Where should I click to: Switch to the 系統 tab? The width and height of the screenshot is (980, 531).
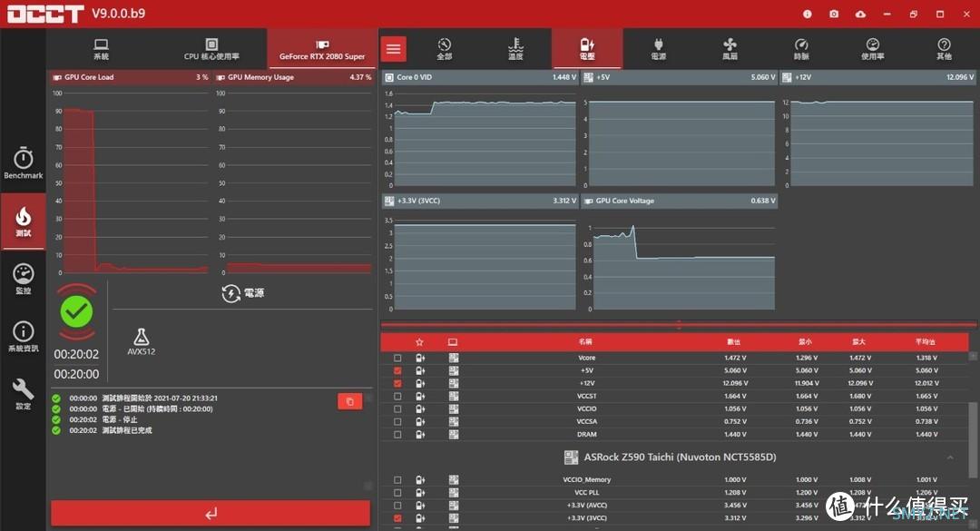tap(102, 49)
